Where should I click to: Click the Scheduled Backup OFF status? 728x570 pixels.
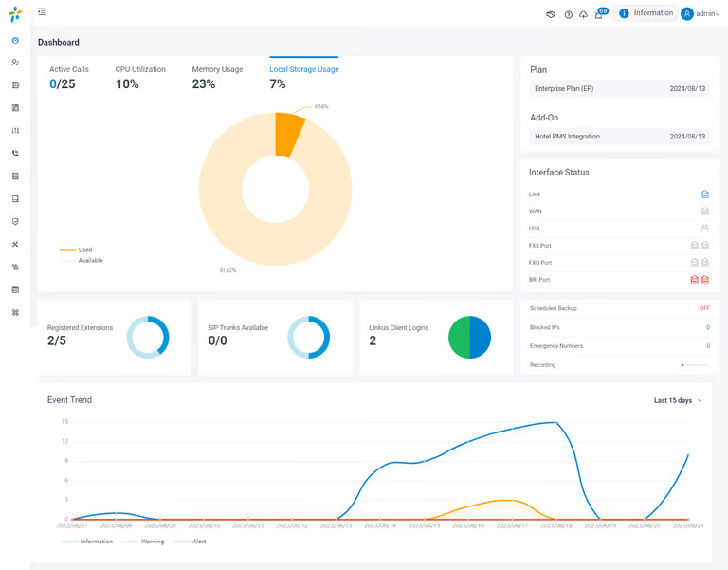tap(703, 308)
